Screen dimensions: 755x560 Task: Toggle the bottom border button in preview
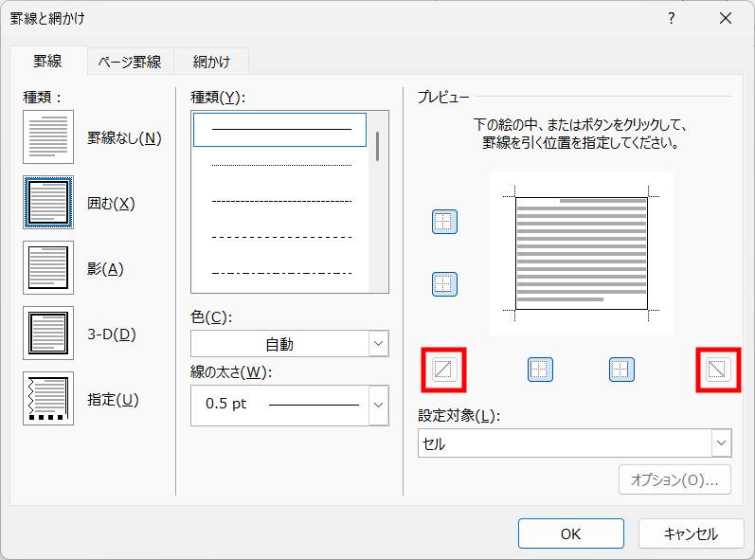(444, 283)
